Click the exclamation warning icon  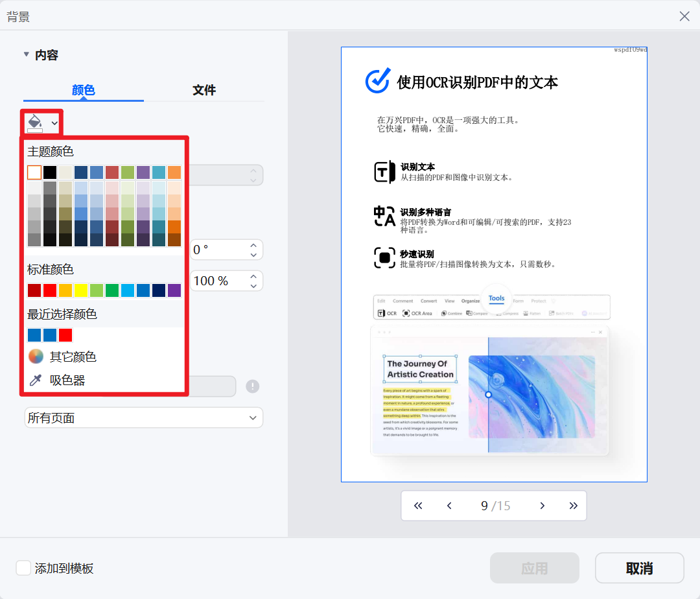[252, 386]
